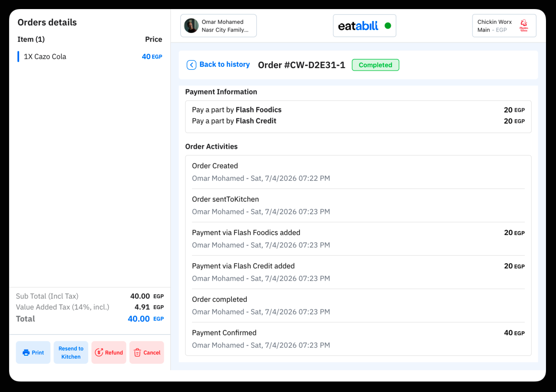
Task: Click the printer icon on Print
Action: [x=26, y=353]
